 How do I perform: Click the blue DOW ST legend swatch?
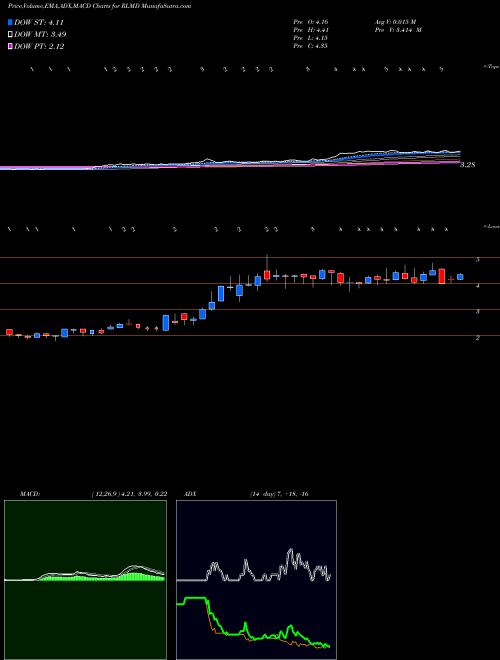click(11, 22)
